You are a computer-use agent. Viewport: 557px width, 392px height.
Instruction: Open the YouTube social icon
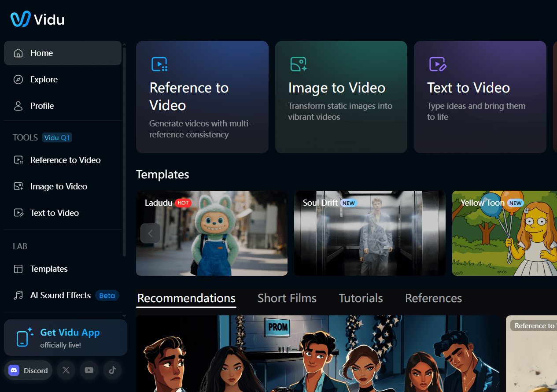click(x=89, y=370)
